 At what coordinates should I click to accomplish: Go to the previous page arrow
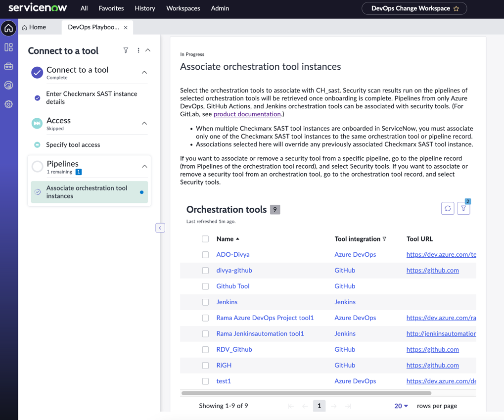305,406
